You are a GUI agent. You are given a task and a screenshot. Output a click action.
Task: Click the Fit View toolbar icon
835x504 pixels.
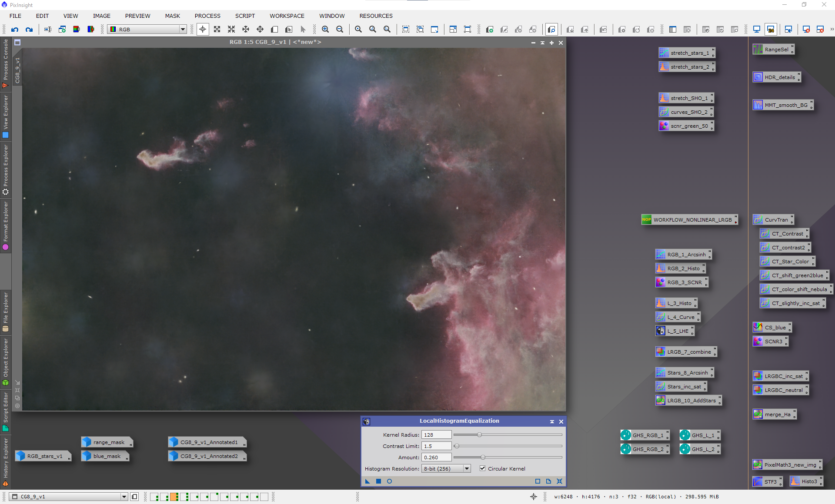(x=406, y=30)
